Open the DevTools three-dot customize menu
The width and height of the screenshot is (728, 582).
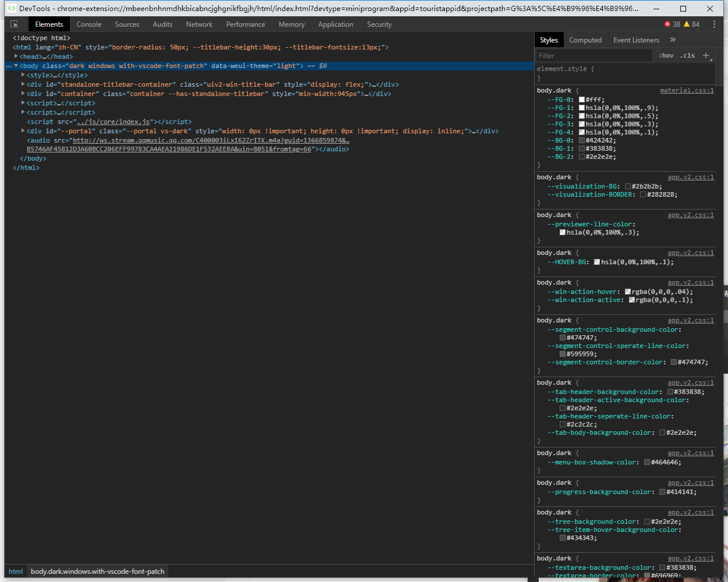[714, 24]
